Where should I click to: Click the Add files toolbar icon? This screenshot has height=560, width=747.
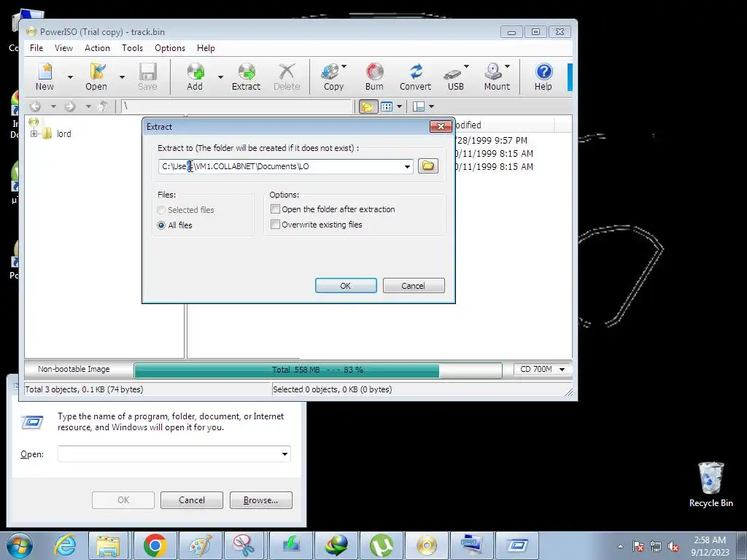195,77
